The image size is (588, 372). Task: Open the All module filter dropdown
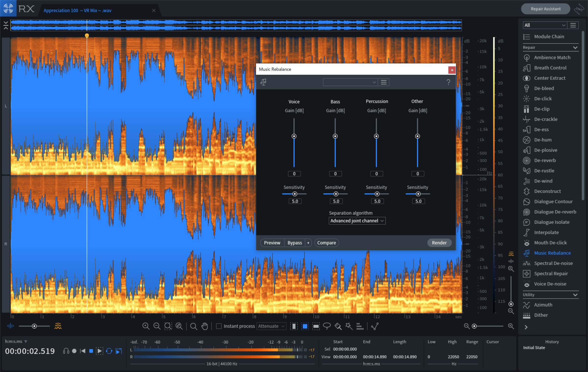[545, 25]
